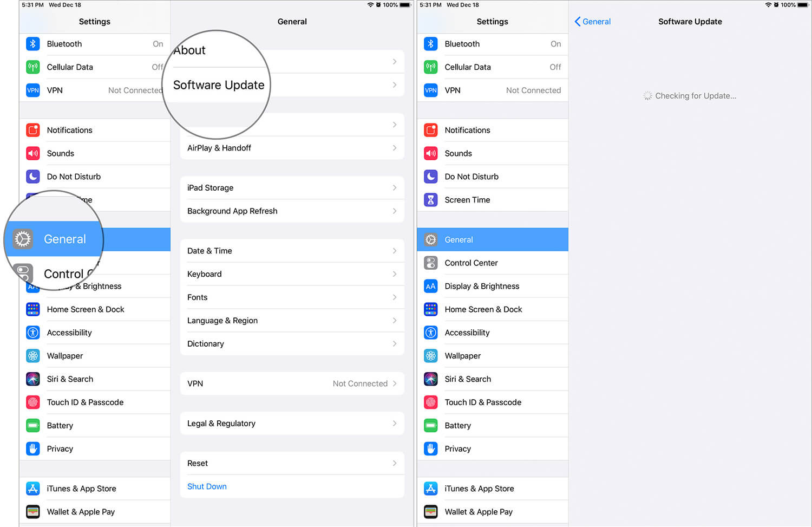Tap Do Not Disturb label, right screenshot
Image resolution: width=812 pixels, height=527 pixels.
pyautogui.click(x=472, y=177)
